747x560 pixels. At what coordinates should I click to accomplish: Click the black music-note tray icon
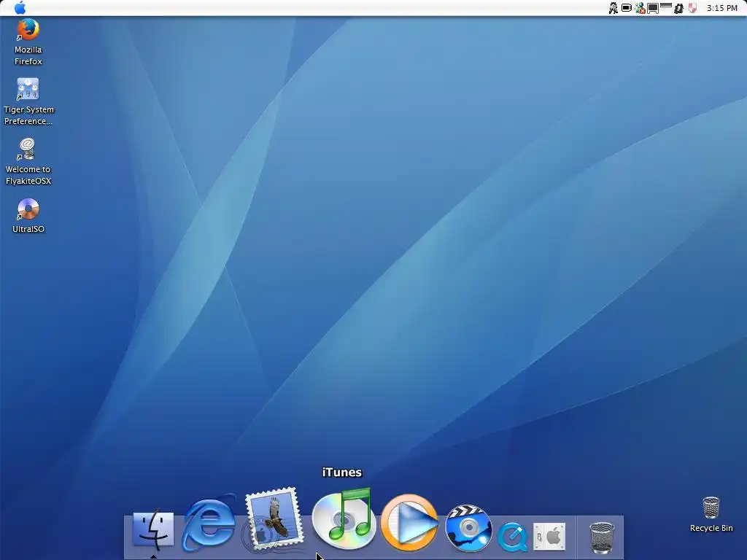(679, 8)
